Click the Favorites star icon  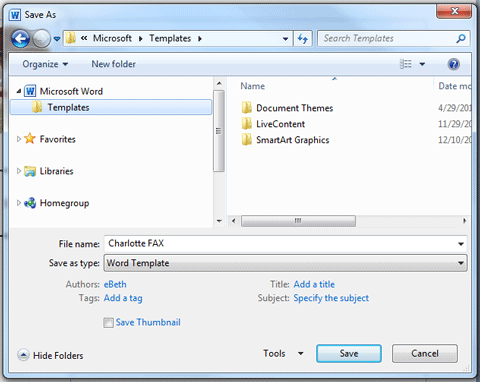coord(30,138)
